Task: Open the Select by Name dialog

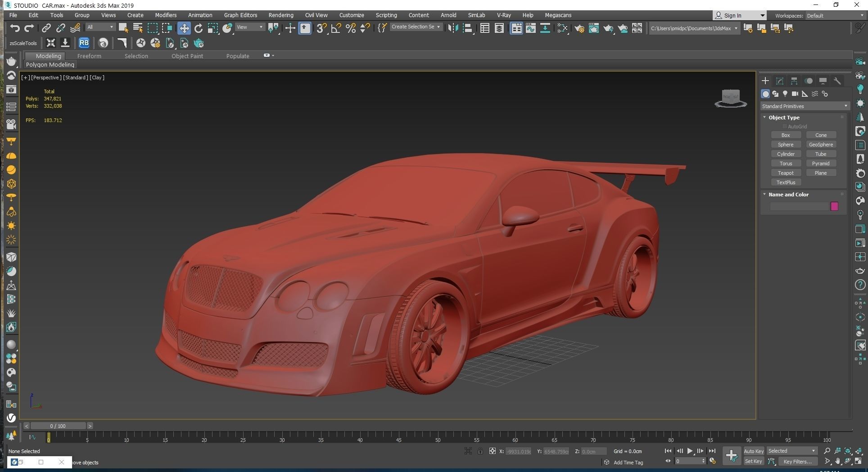Action: point(138,28)
